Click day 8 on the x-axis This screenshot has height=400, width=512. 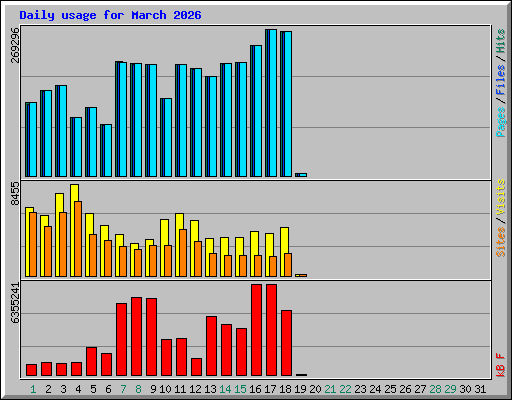138,389
